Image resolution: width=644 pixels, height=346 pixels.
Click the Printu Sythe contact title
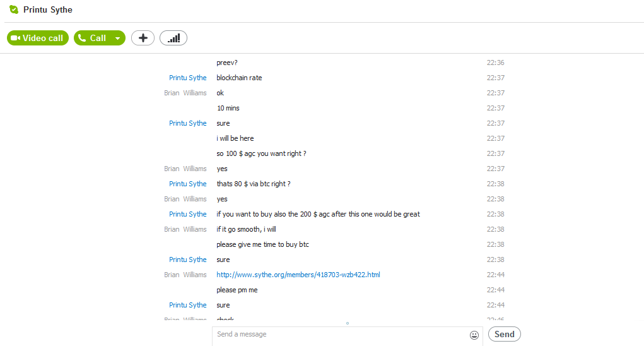click(48, 9)
